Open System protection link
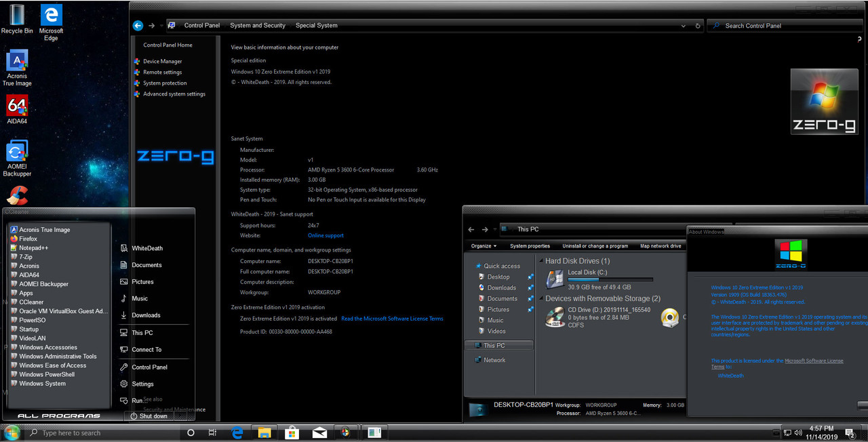Screen dimensions: 868x442 coord(165,83)
